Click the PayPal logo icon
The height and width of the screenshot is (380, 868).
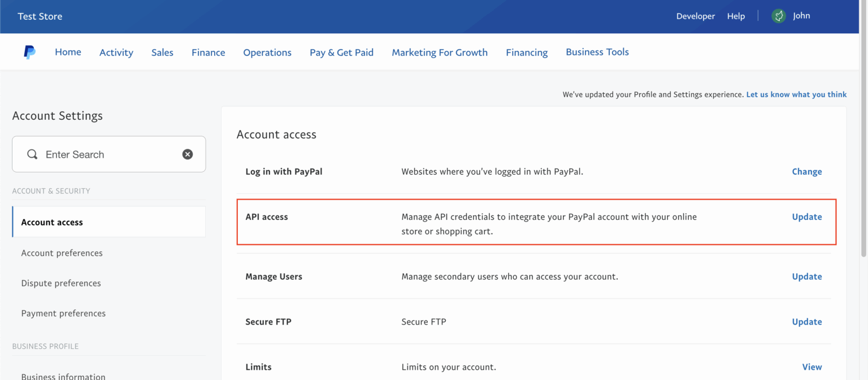29,51
